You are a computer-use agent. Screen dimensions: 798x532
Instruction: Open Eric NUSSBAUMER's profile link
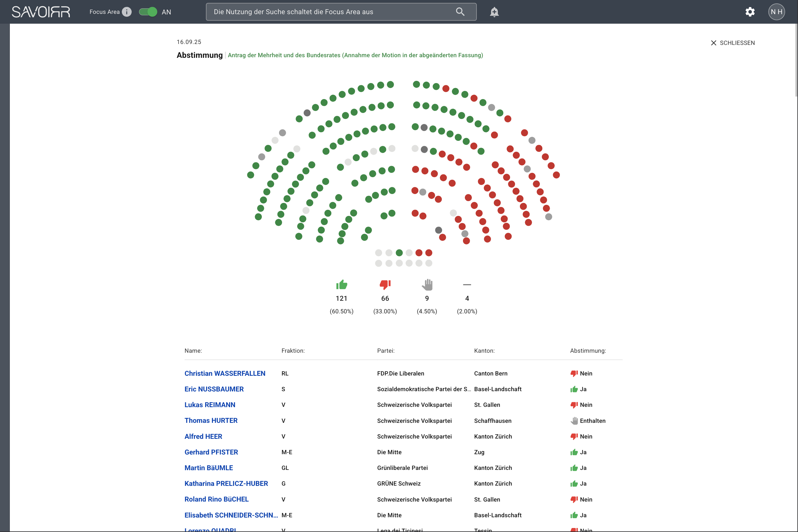tap(214, 389)
